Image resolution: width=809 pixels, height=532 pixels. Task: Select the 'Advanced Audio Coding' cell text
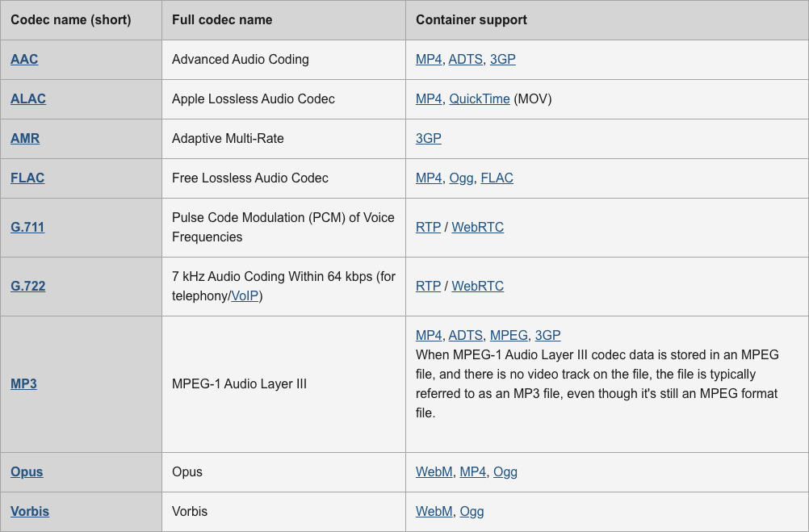[241, 60]
